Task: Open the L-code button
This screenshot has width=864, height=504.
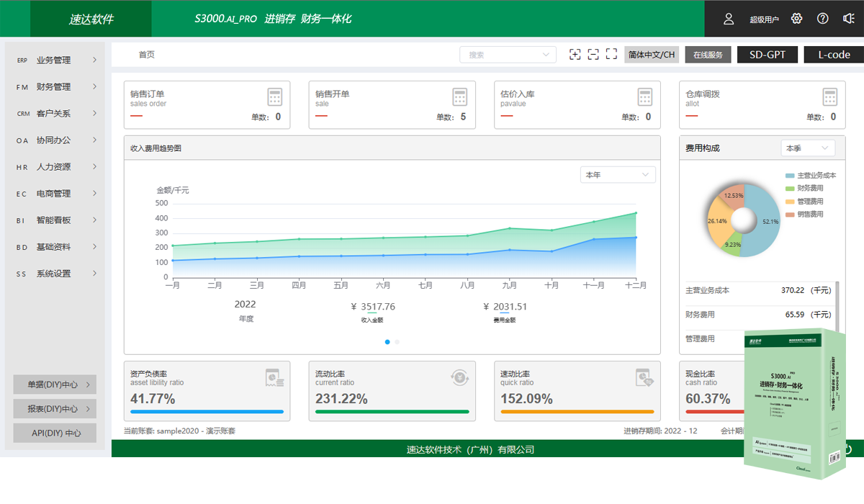Action: 834,55
